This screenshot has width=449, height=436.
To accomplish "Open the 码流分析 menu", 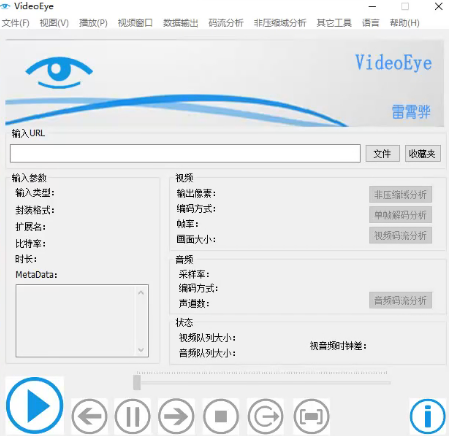I will pyautogui.click(x=226, y=23).
